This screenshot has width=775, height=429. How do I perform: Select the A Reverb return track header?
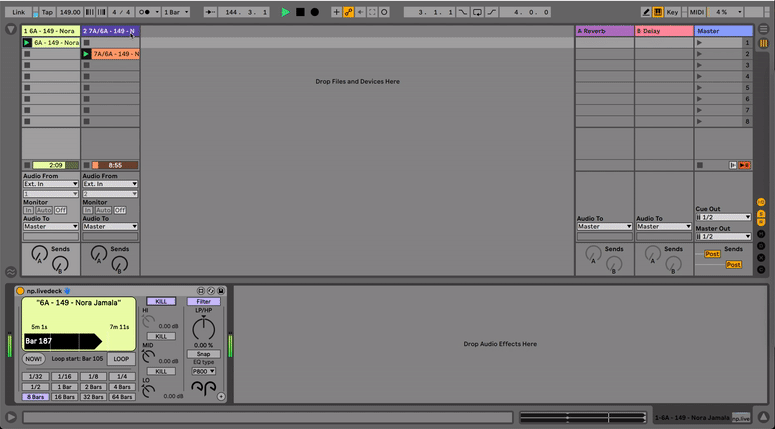605,31
